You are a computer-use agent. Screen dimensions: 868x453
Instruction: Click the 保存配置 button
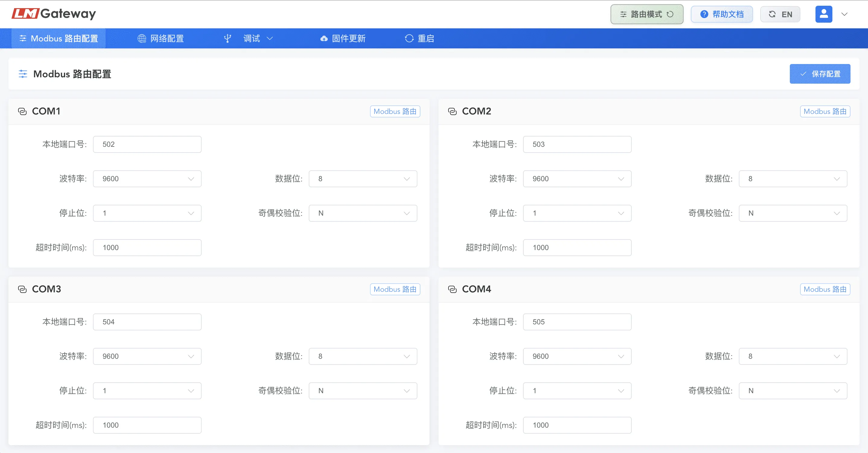click(820, 74)
